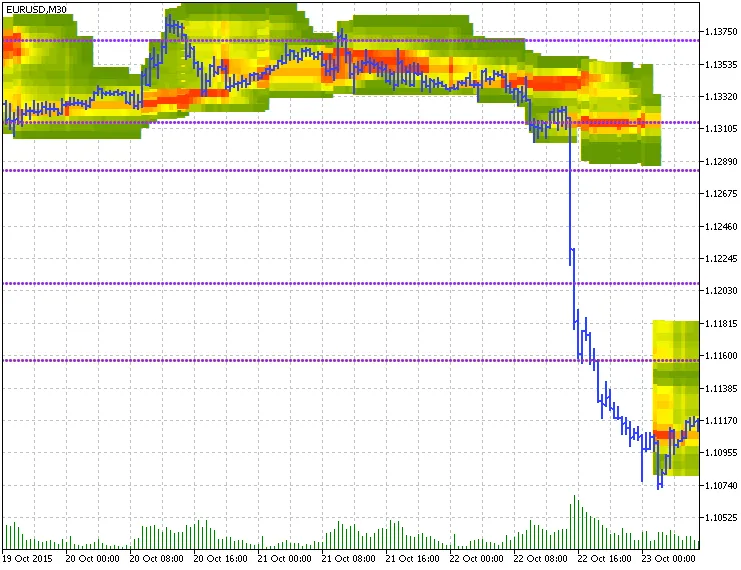Click the 1.13750 price axis label
The height and width of the screenshot is (570, 741).
(x=720, y=33)
